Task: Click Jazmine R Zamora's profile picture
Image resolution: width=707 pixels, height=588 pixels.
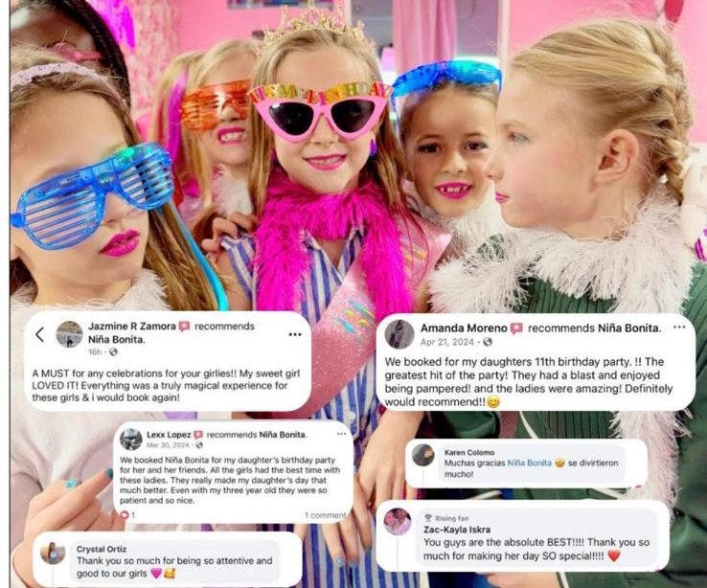Action: (x=69, y=334)
